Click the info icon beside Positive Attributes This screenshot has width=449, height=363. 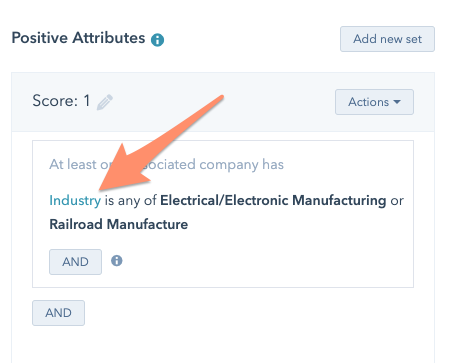(157, 40)
